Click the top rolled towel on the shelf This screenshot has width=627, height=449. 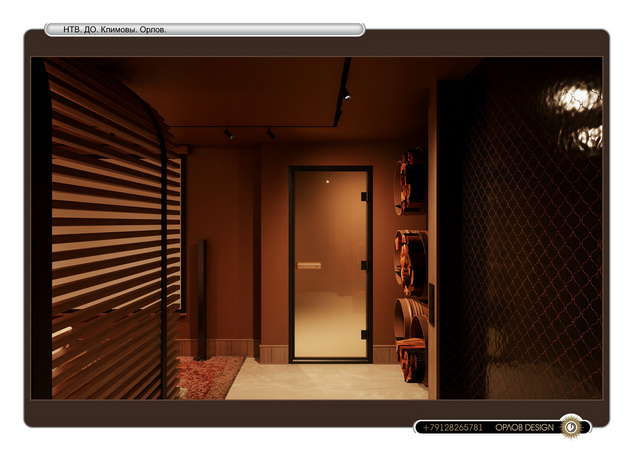(412, 183)
